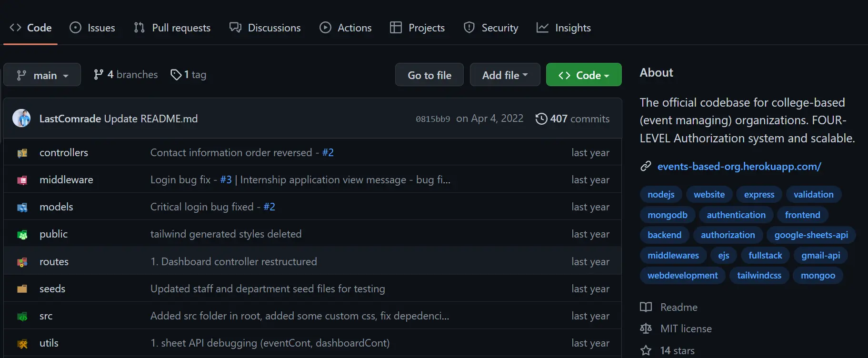View the 4 branches link
The image size is (868, 358).
coord(126,75)
